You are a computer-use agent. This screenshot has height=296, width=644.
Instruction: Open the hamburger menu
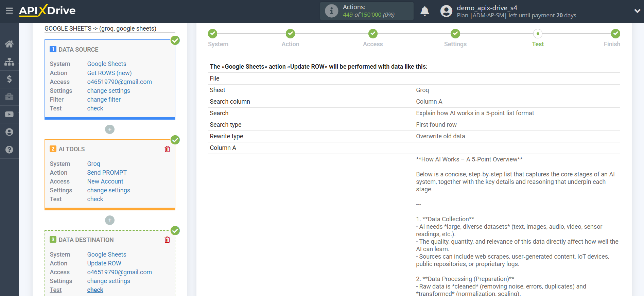pos(9,11)
